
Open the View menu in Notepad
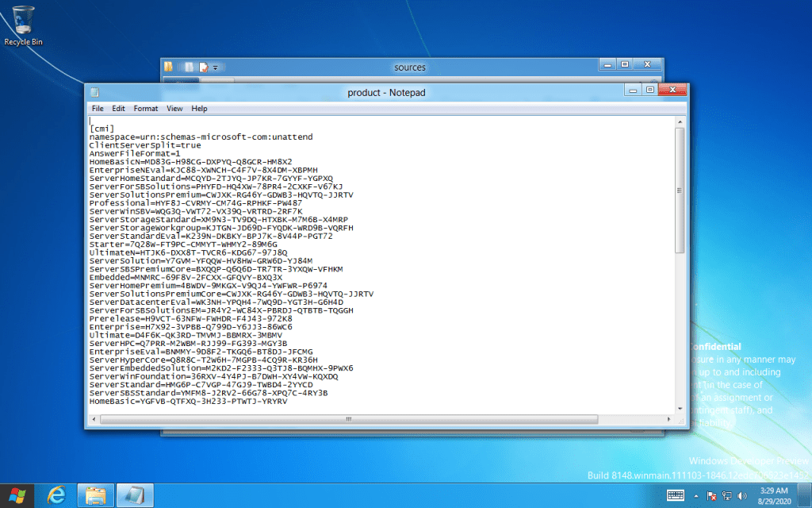tap(174, 109)
